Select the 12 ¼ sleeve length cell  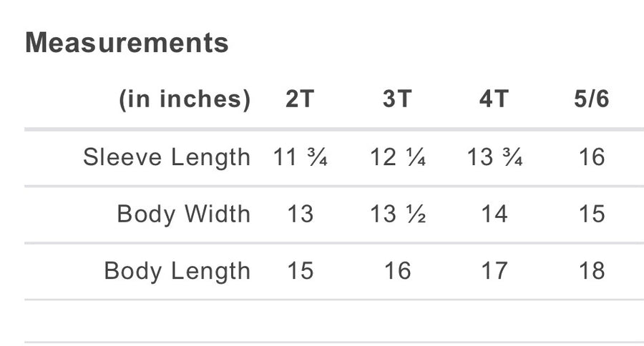click(x=398, y=157)
